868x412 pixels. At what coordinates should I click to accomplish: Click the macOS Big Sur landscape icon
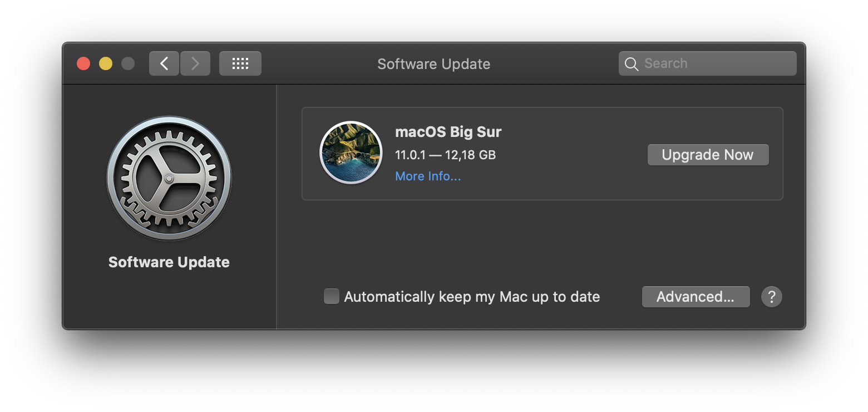(x=351, y=153)
